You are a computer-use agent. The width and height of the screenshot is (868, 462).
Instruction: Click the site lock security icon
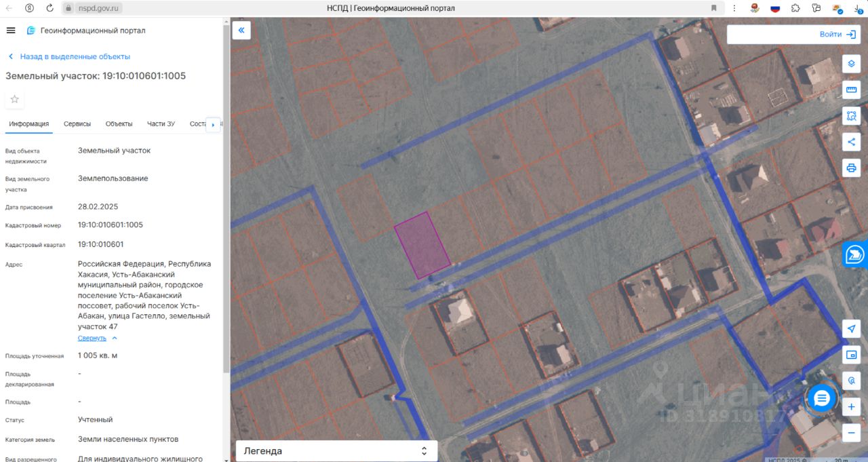(x=68, y=8)
